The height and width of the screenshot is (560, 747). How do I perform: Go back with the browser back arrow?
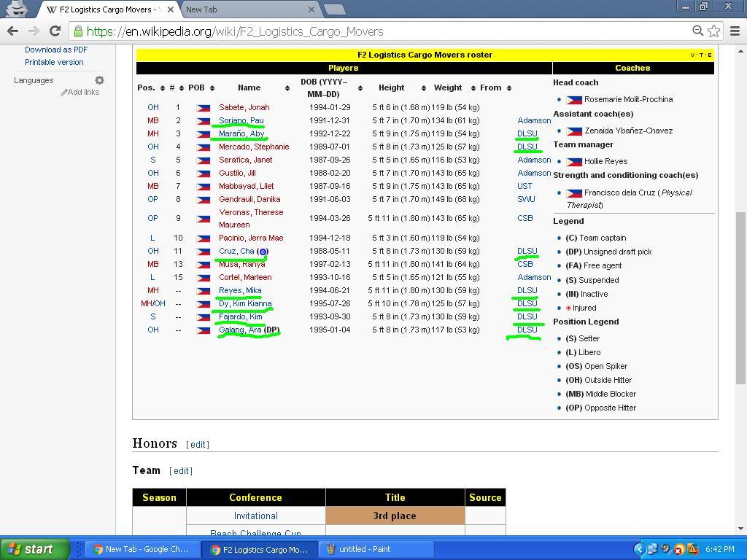coord(13,31)
